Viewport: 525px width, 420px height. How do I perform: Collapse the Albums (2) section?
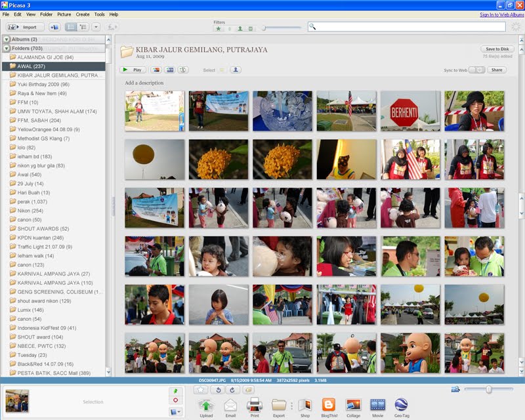pos(7,39)
